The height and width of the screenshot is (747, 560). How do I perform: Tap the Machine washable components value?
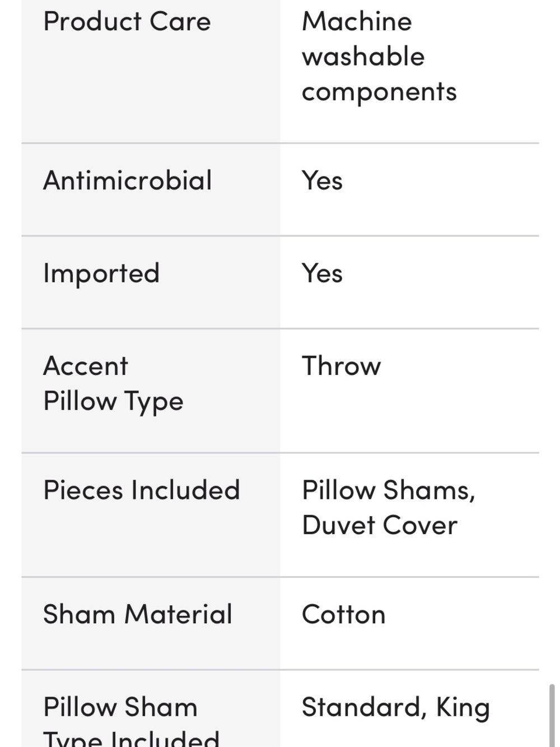tap(379, 57)
